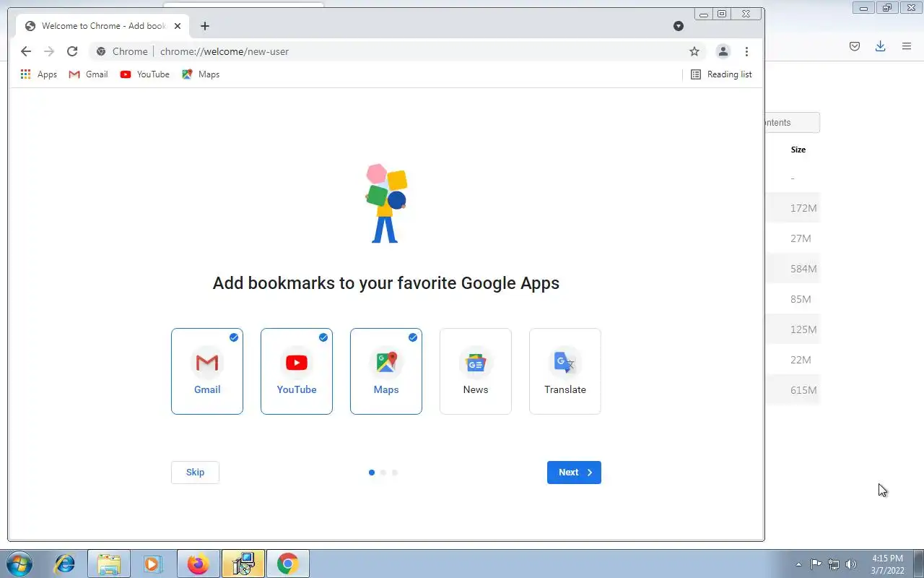Viewport: 924px width, 578px height.
Task: Select the News app card
Action: pyautogui.click(x=476, y=371)
